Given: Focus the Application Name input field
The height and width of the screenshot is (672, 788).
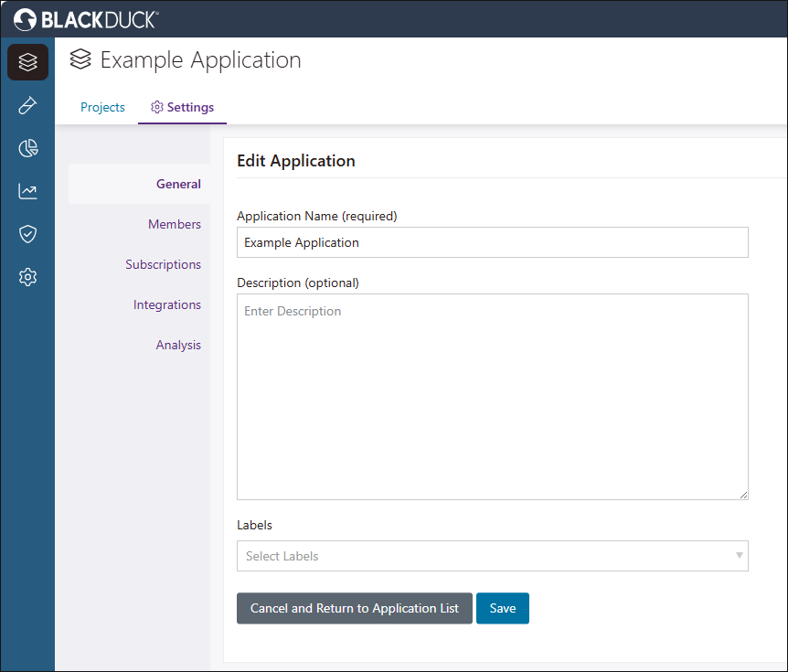Looking at the screenshot, I should point(493,242).
